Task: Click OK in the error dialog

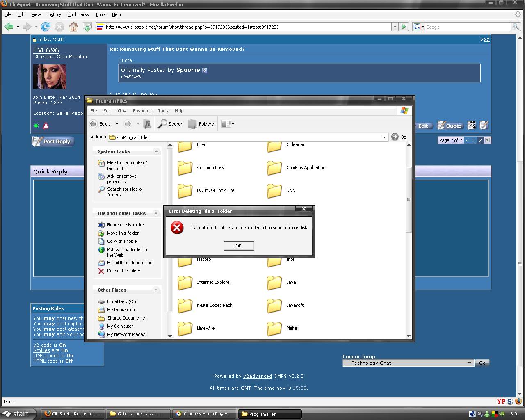Action: click(x=238, y=246)
